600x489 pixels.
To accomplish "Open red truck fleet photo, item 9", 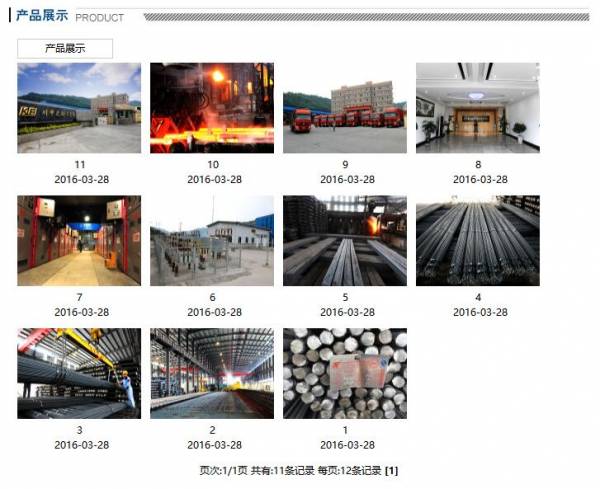I will (345, 108).
